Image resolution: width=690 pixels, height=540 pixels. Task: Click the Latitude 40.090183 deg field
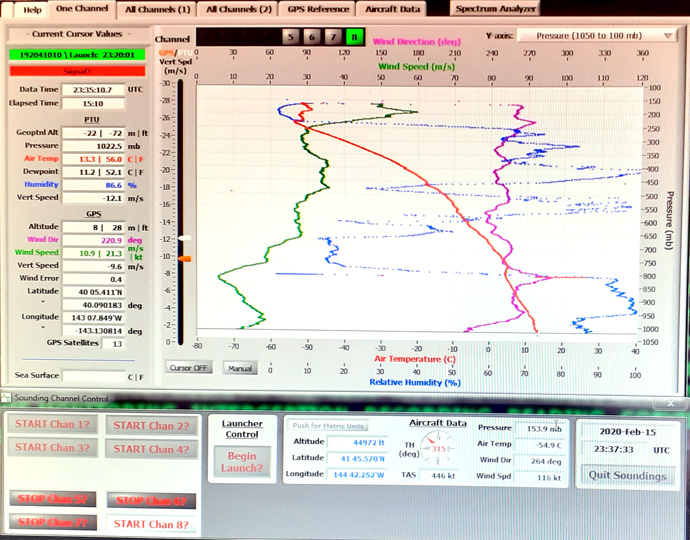pos(94,305)
